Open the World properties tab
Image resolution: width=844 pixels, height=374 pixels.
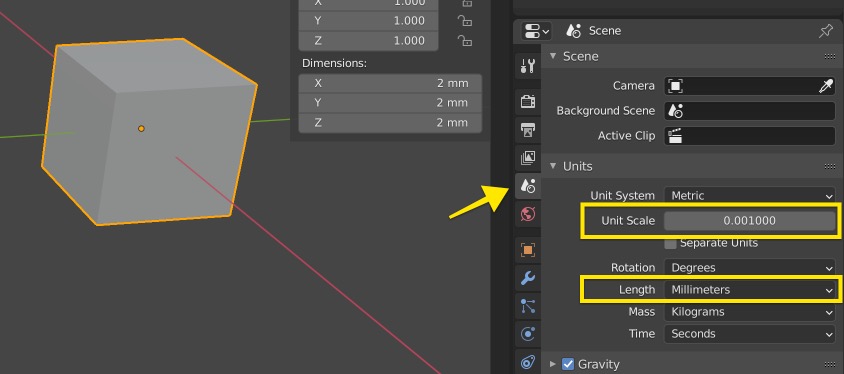(528, 214)
